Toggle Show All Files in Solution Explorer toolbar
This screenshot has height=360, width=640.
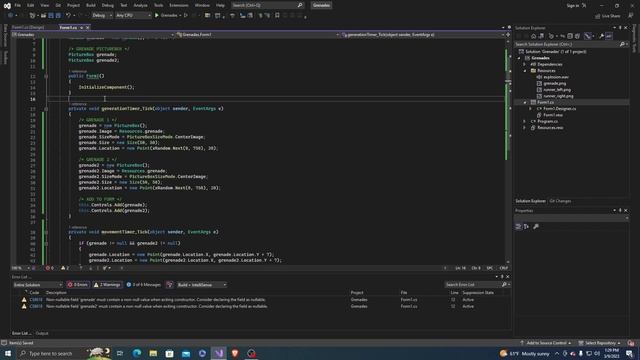pyautogui.click(x=577, y=36)
